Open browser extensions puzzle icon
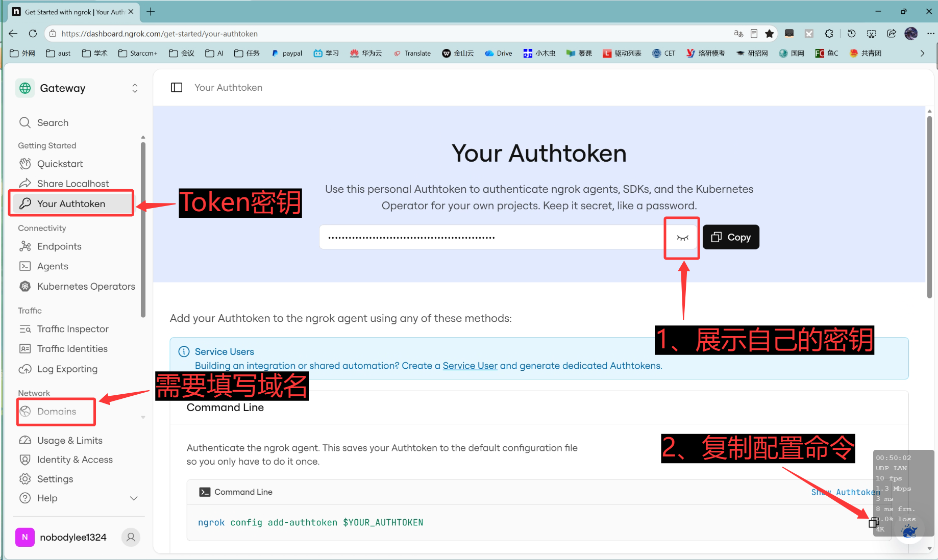Screen dimensions: 938x560 coord(829,34)
